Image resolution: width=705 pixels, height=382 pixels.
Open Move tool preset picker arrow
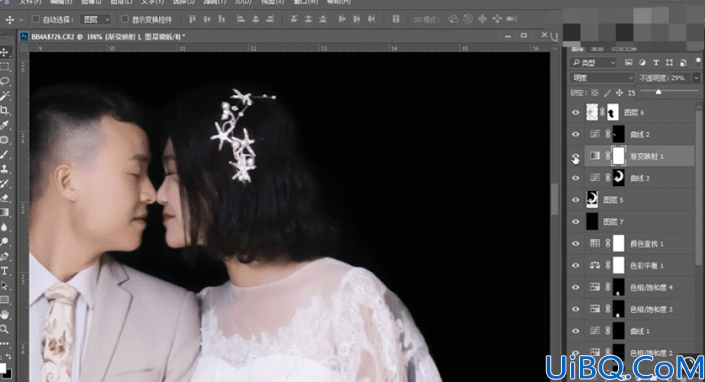21,19
